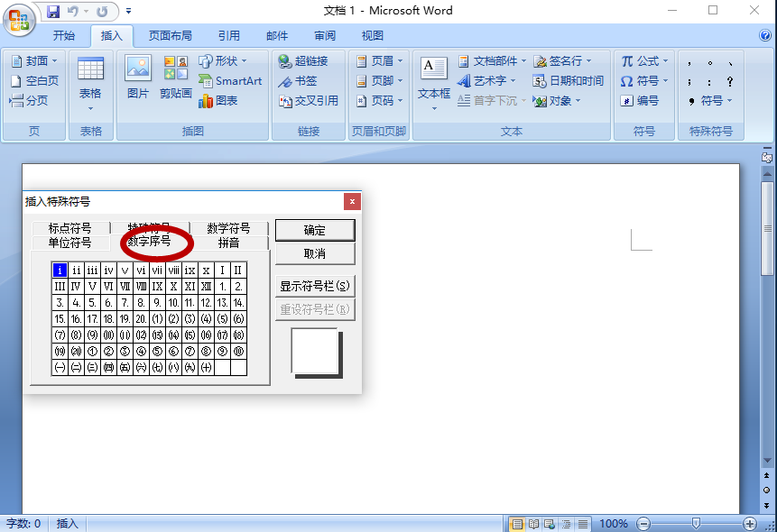Insert date and time (日期和时间)
Screen dimensions: 777x532
tap(568, 81)
